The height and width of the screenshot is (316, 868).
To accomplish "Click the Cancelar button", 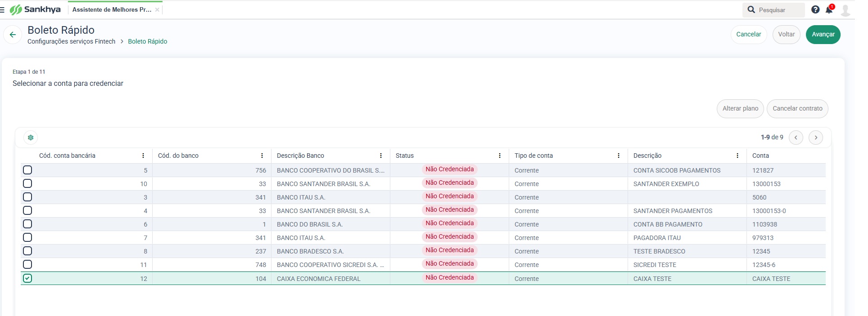I will tap(749, 34).
